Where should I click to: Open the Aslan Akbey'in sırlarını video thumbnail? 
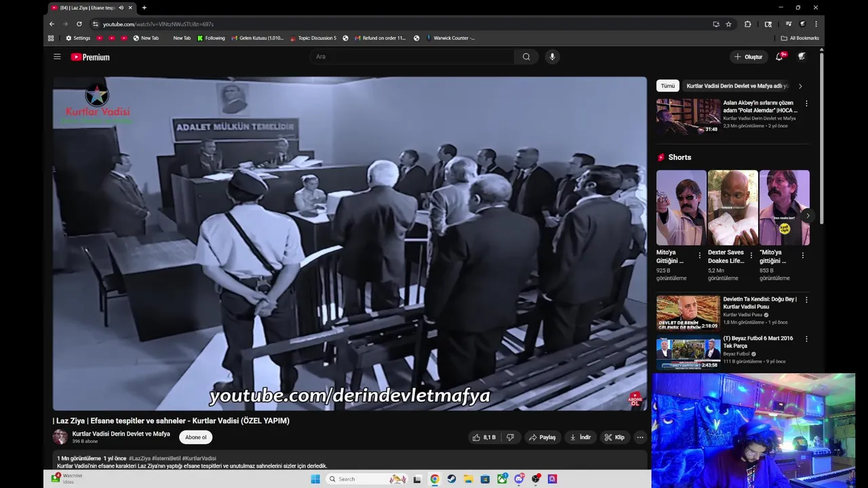(x=688, y=116)
